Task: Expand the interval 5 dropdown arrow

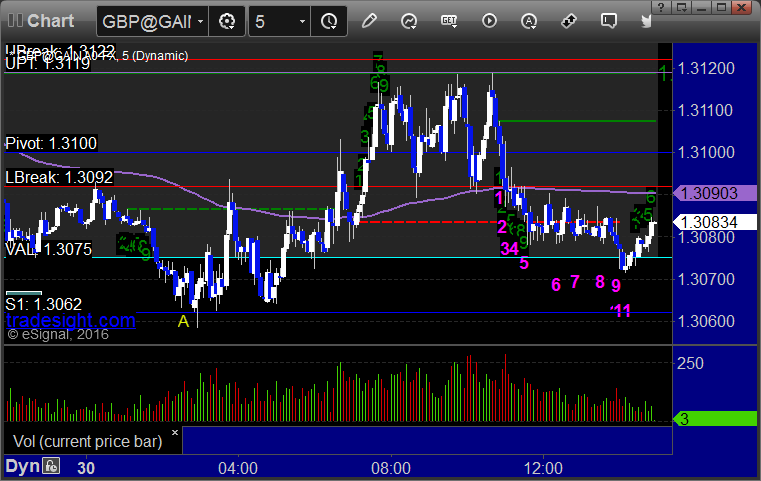Action: pyautogui.click(x=302, y=21)
